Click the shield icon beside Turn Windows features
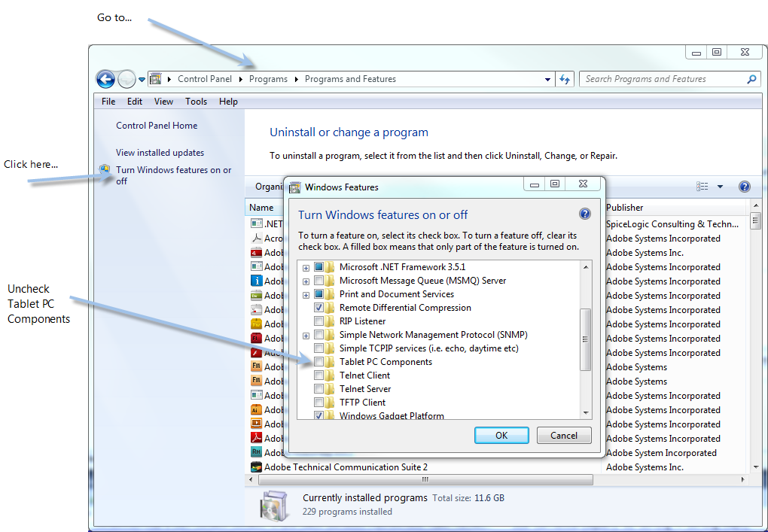 coord(105,170)
